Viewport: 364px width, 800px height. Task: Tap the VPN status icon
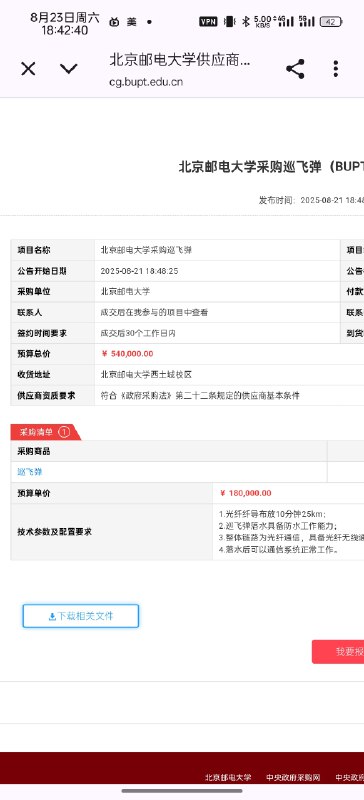click(x=208, y=21)
